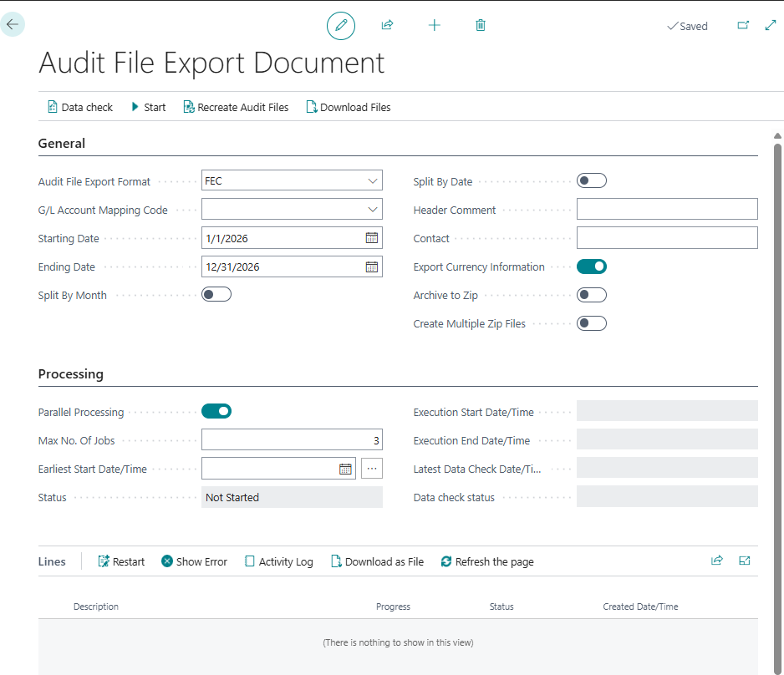784x675 pixels.
Task: Click the share icon in header
Action: (x=388, y=25)
